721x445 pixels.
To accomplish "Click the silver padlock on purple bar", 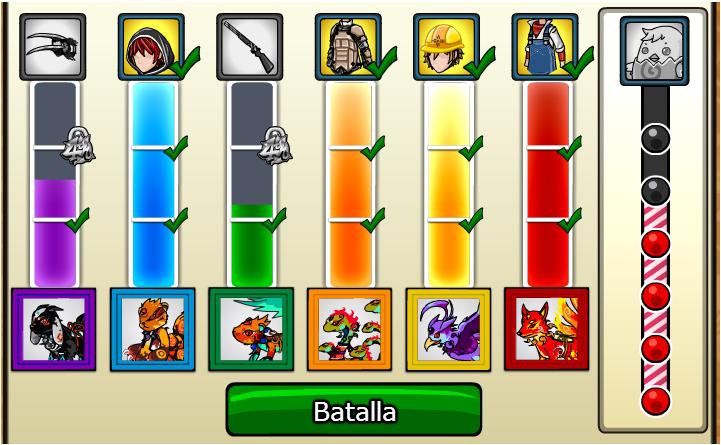I will pos(78,146).
